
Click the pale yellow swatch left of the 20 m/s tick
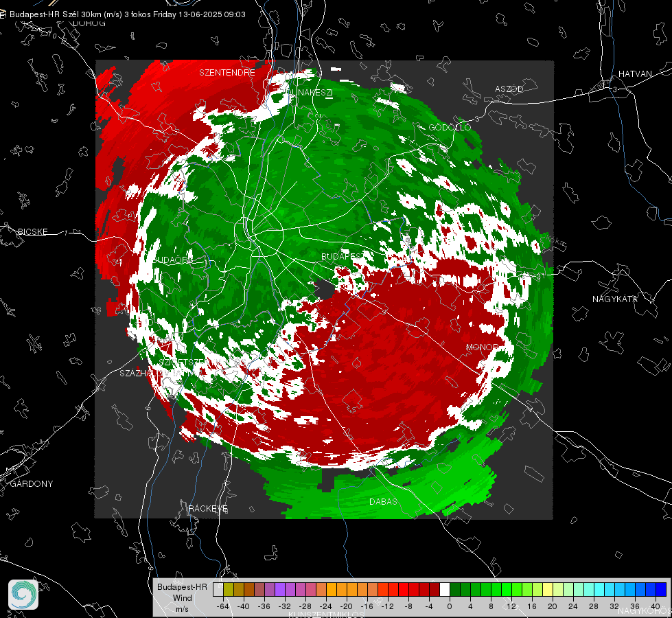548,590
